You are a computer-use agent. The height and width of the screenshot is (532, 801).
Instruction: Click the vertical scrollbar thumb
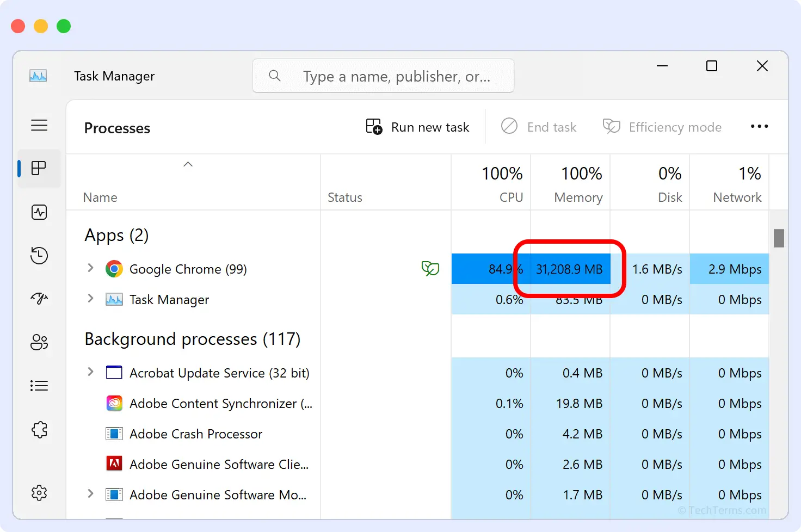pos(779,238)
